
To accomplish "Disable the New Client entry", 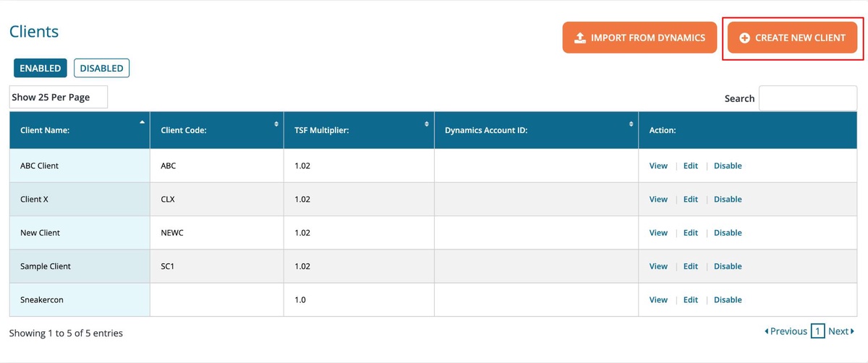I will click(x=728, y=233).
